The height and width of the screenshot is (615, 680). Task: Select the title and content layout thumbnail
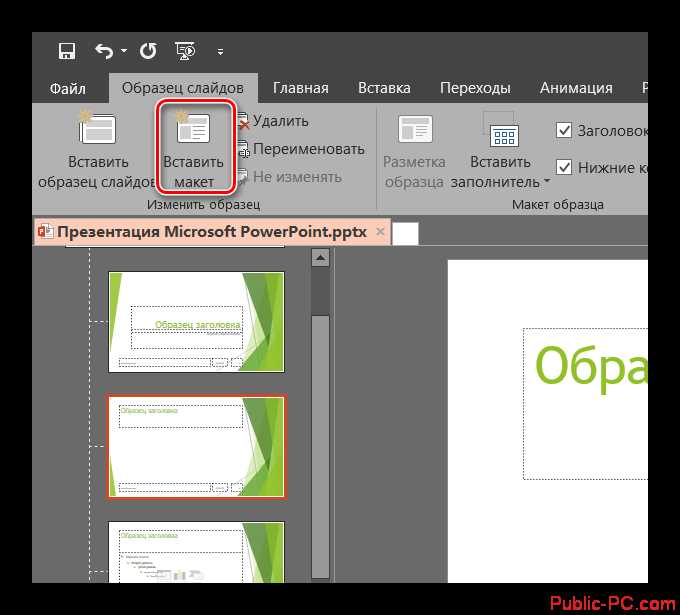[x=196, y=552]
